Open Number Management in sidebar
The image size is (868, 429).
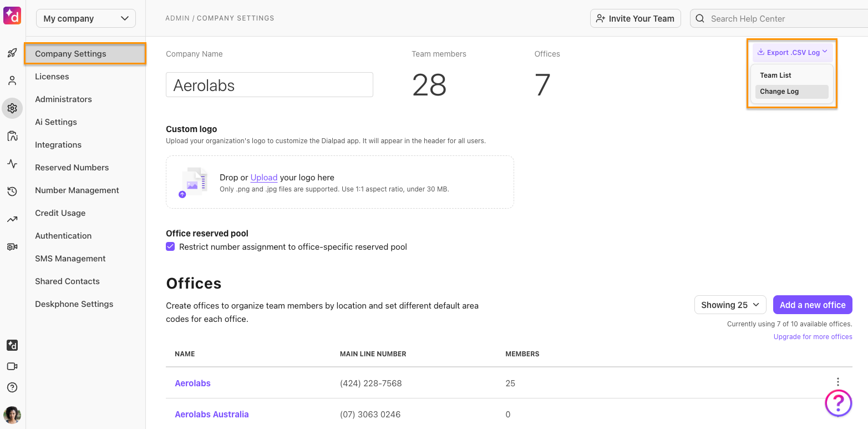coord(77,190)
